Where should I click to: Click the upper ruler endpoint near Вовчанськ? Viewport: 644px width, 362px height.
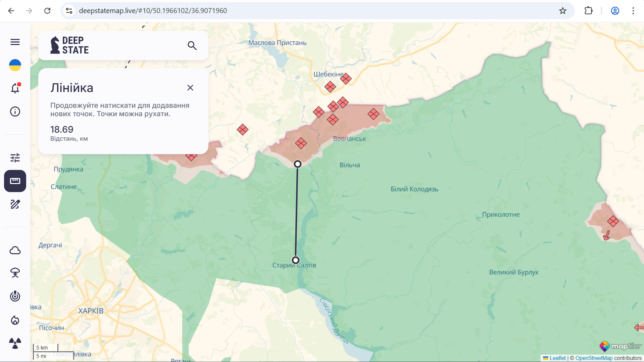pyautogui.click(x=298, y=164)
